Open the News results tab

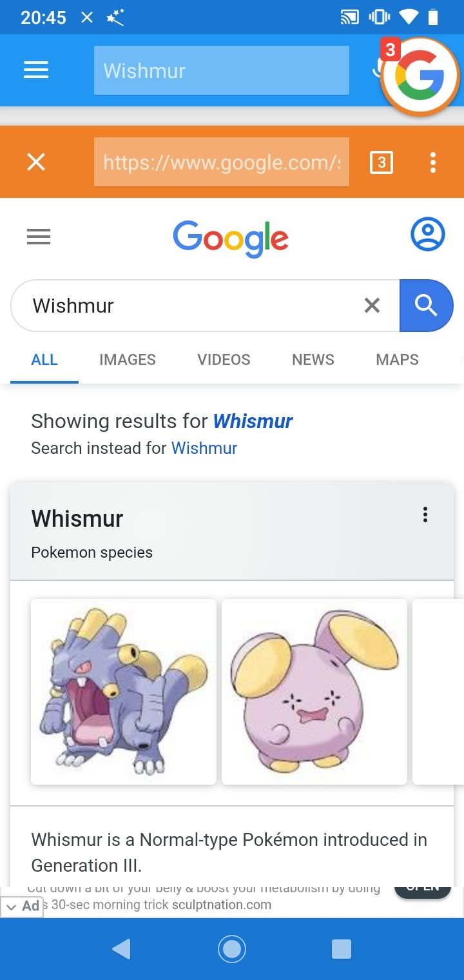click(x=313, y=360)
